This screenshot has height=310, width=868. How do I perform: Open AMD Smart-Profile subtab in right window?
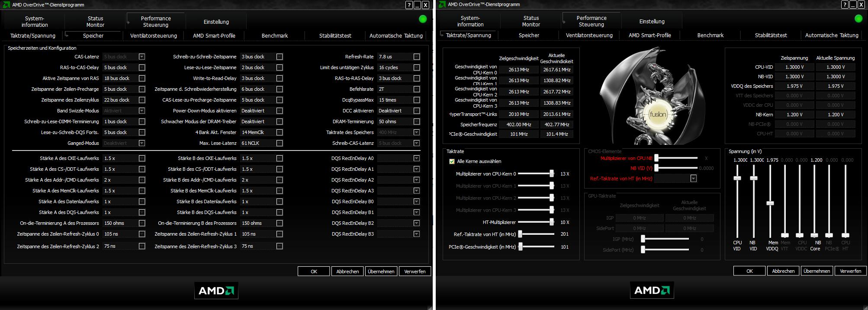pyautogui.click(x=650, y=35)
